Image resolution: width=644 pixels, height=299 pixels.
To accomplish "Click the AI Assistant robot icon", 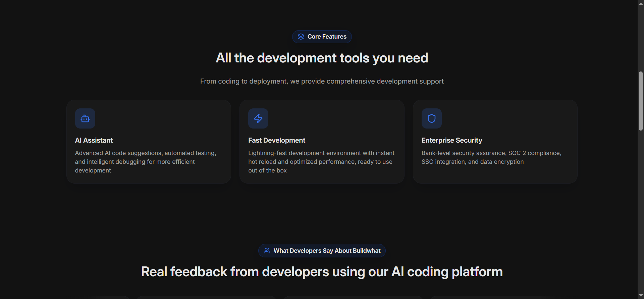I will coord(85,118).
